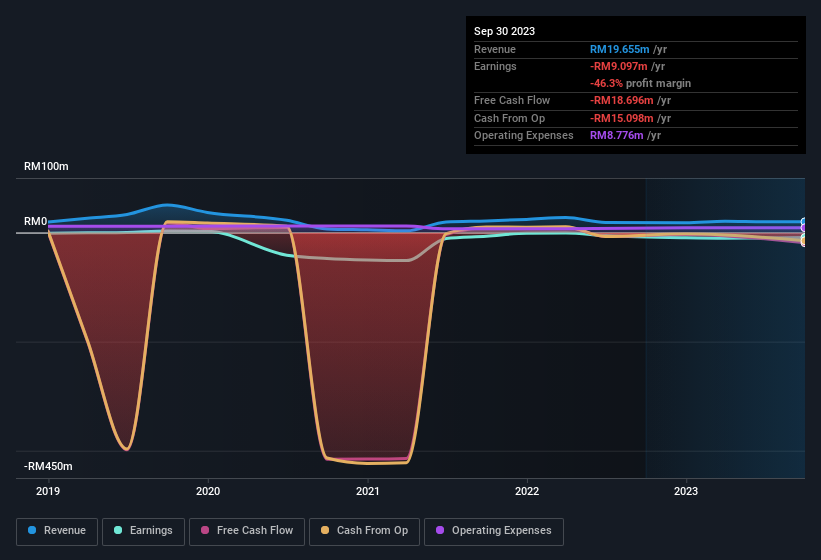821x560 pixels.
Task: Click the Sep 30 2023 tooltip date
Action: tap(504, 31)
